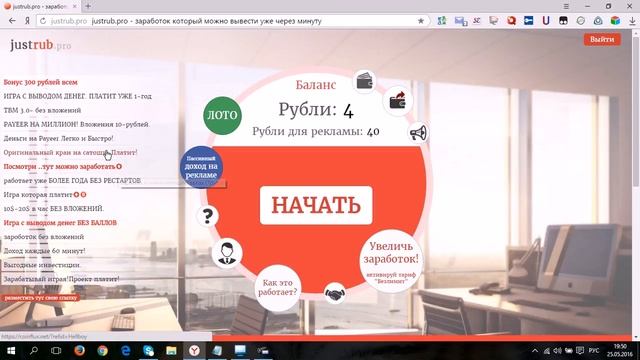Click the wallet withdraw icon with red arrow
Screen dimensions: 640x360
pos(397,100)
